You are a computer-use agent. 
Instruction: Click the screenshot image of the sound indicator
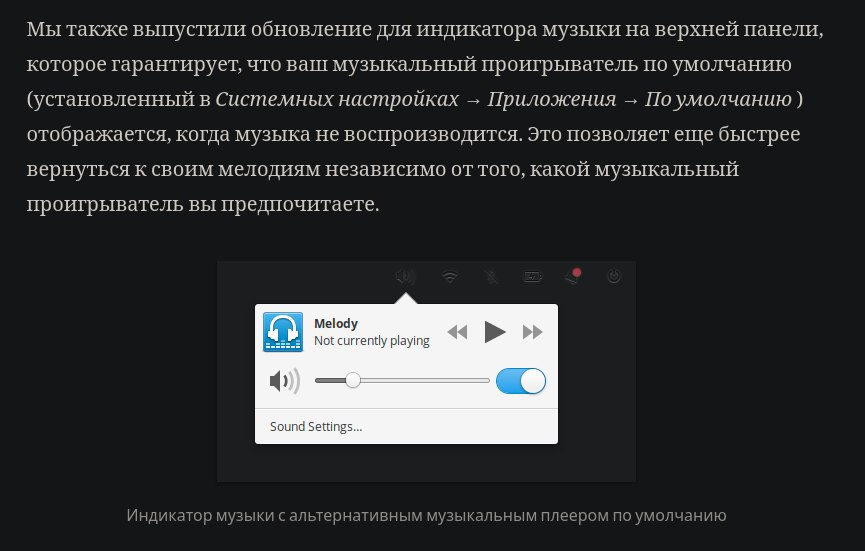[x=426, y=371]
